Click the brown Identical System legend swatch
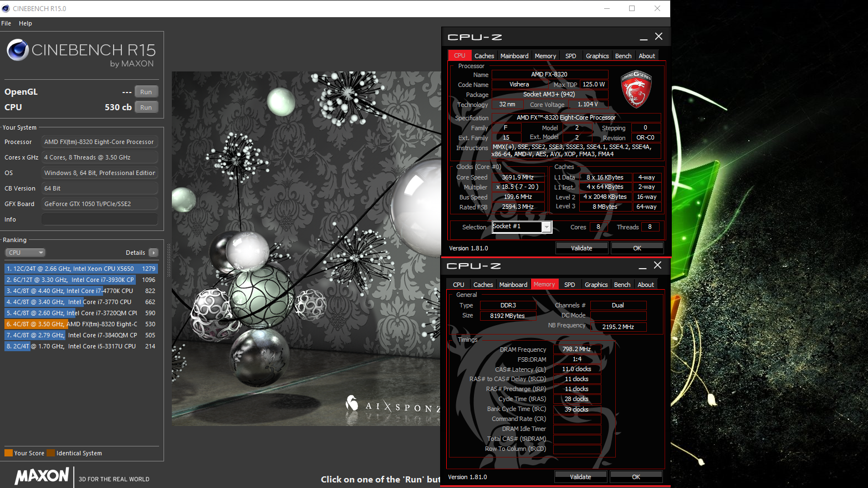This screenshot has height=488, width=868. (51, 453)
